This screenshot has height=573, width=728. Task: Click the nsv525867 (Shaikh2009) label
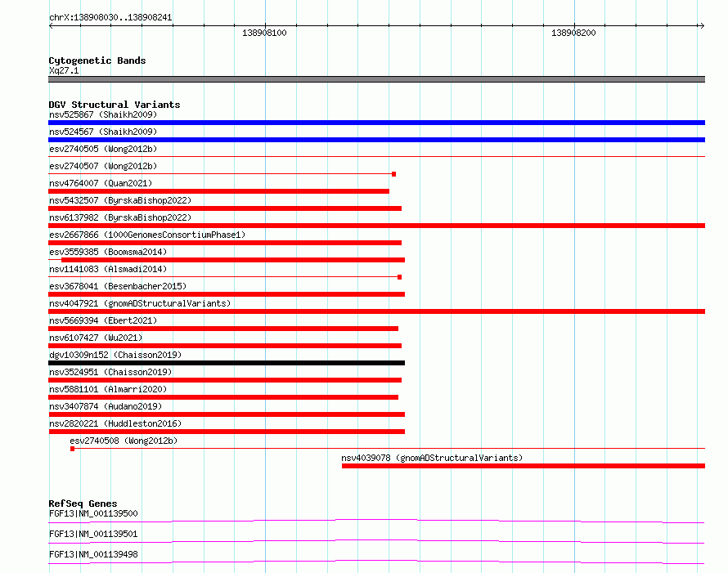click(x=103, y=114)
